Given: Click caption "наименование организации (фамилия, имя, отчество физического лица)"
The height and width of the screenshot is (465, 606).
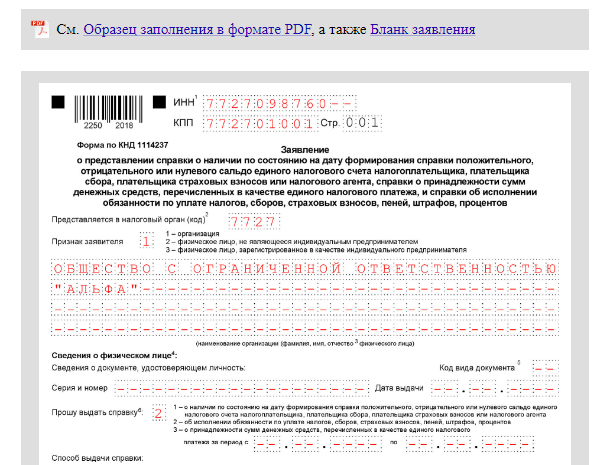Looking at the screenshot, I should pyautogui.click(x=305, y=343).
